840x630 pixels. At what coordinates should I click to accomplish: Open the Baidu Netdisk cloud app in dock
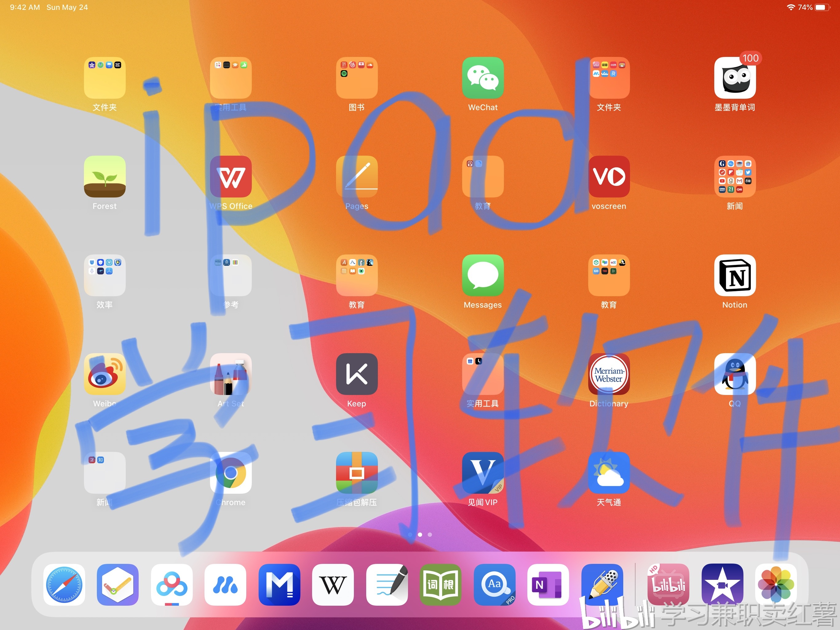(x=172, y=585)
